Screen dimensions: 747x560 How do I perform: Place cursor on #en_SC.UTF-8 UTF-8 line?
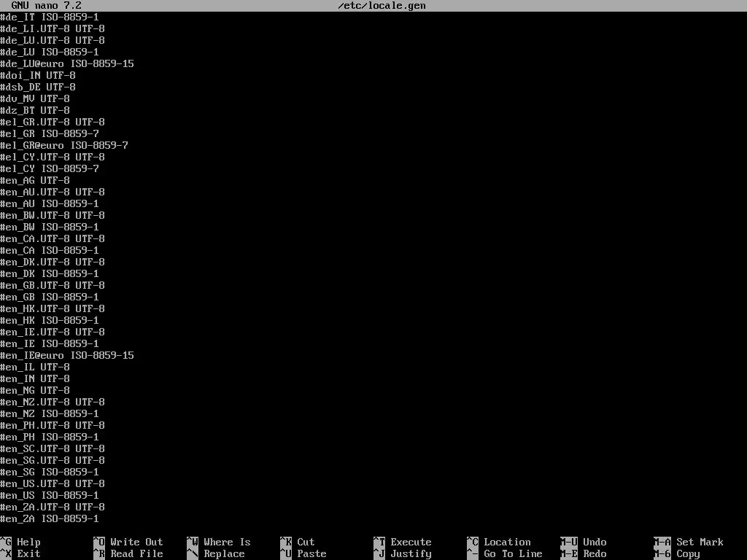click(x=53, y=448)
